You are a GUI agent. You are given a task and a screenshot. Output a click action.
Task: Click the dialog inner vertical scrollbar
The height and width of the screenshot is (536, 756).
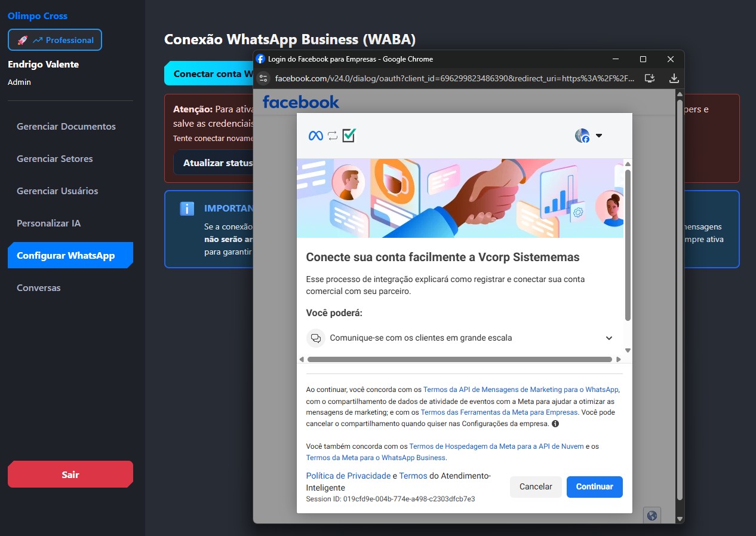coord(628,245)
